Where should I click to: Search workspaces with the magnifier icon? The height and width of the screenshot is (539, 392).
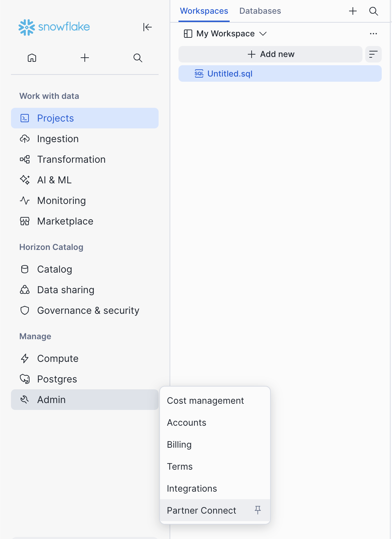tap(373, 11)
